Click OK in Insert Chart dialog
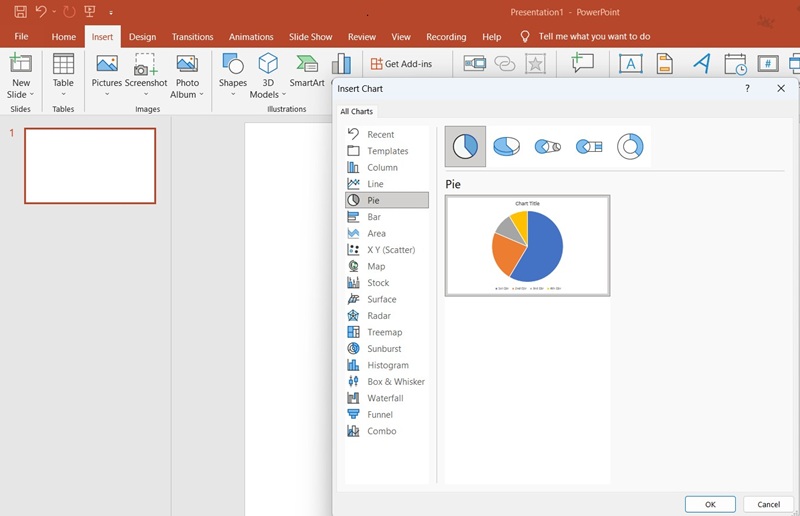Viewport: 800px width, 516px height. click(x=710, y=504)
